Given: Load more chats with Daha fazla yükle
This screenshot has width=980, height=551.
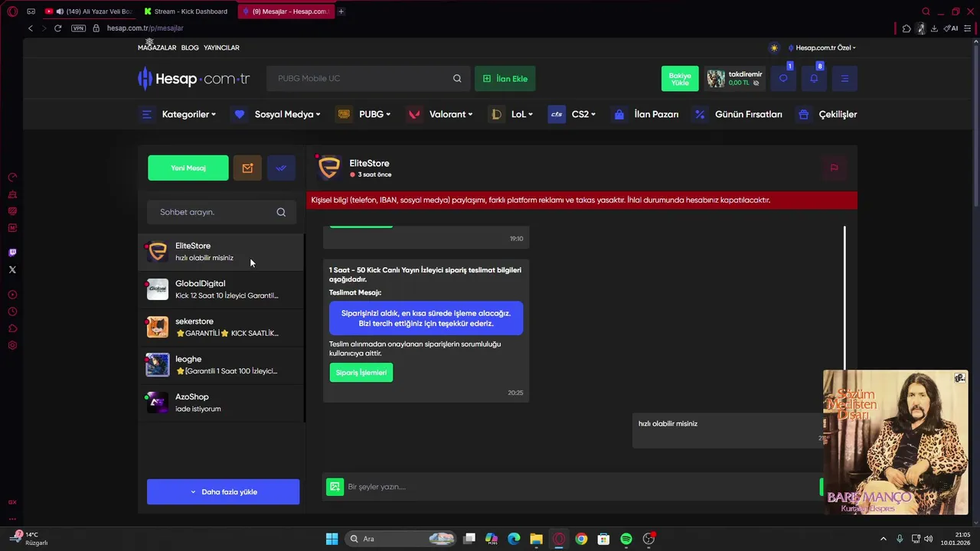Looking at the screenshot, I should (223, 491).
